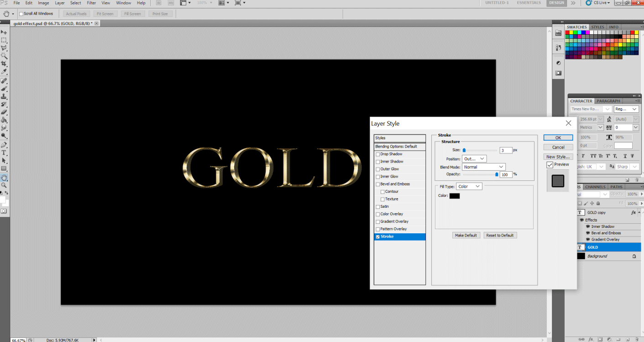Switch to the CHANNELS tab
Viewport: 644px width, 342px height.
tap(595, 186)
